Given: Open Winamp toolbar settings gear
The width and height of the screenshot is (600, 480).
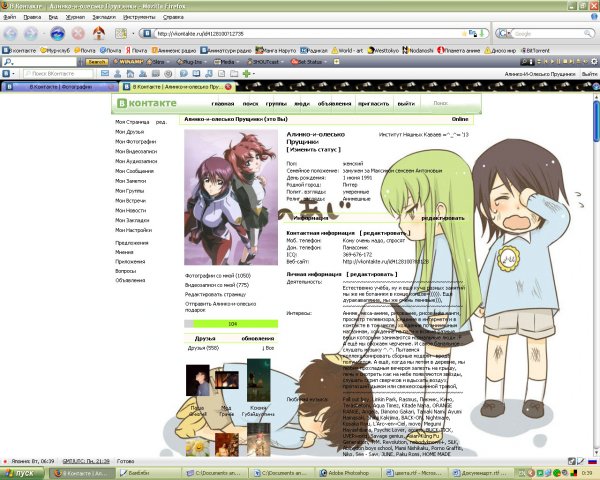Looking at the screenshot, I should coord(594,62).
